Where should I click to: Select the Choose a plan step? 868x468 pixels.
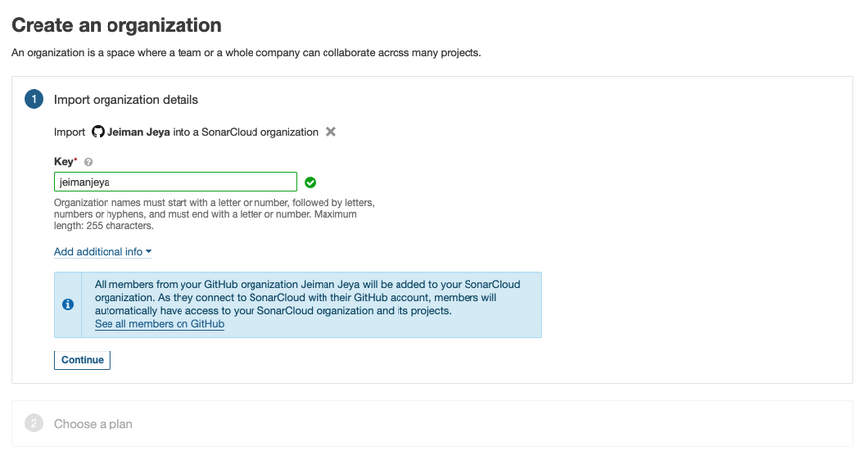point(93,424)
